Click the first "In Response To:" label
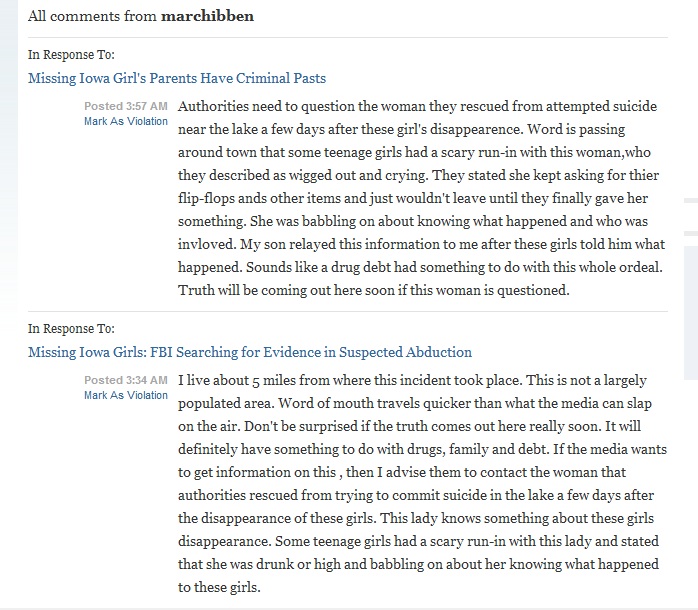698x610 pixels. 71,54
